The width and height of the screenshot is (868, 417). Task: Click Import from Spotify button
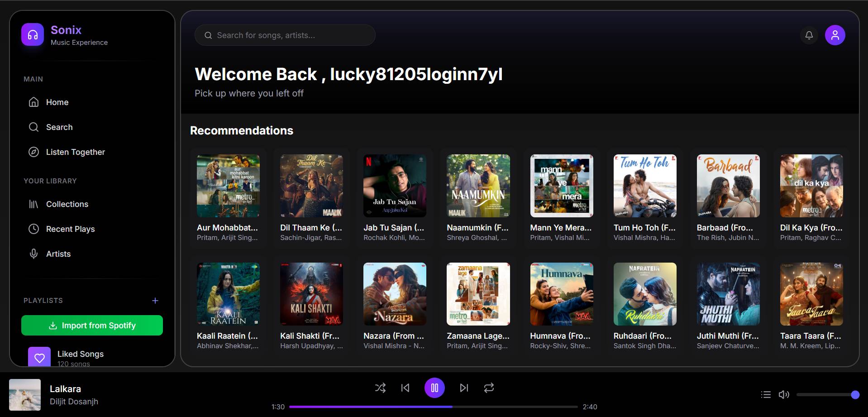point(92,326)
